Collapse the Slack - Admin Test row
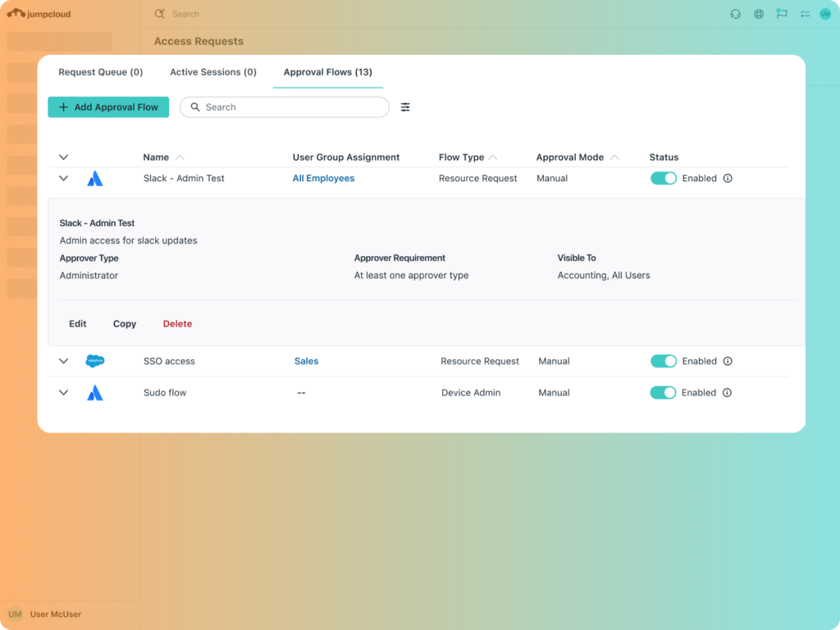The height and width of the screenshot is (630, 840). (x=64, y=178)
